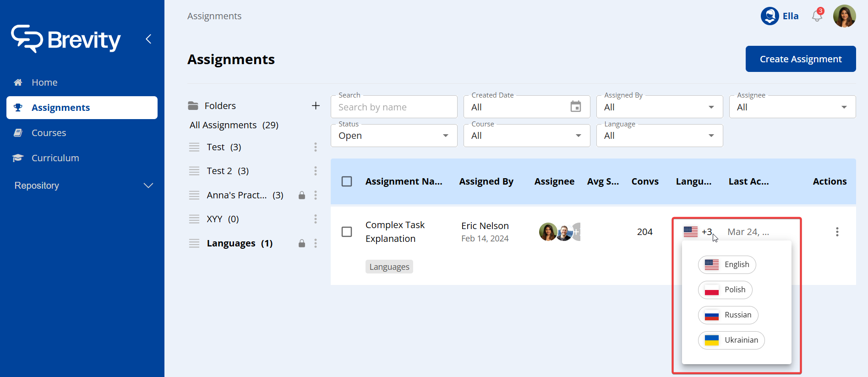Click the Ella assistant icon
868x377 pixels.
770,16
